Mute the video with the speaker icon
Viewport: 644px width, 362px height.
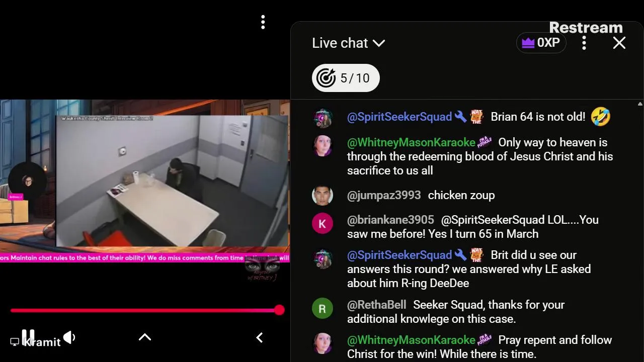click(69, 337)
